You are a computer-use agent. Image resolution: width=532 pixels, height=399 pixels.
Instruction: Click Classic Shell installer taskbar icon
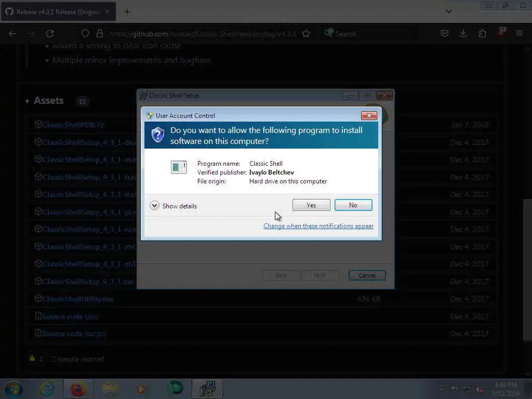(207, 389)
